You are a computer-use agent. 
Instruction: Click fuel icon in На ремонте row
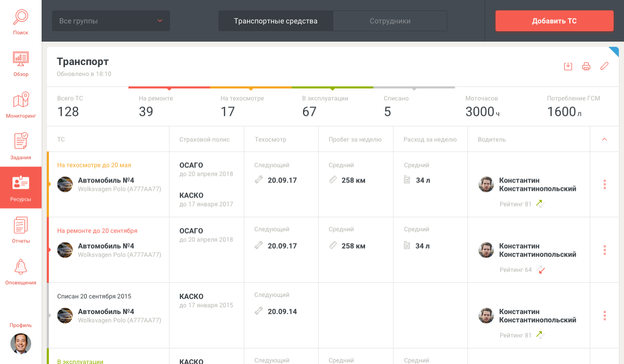click(407, 245)
